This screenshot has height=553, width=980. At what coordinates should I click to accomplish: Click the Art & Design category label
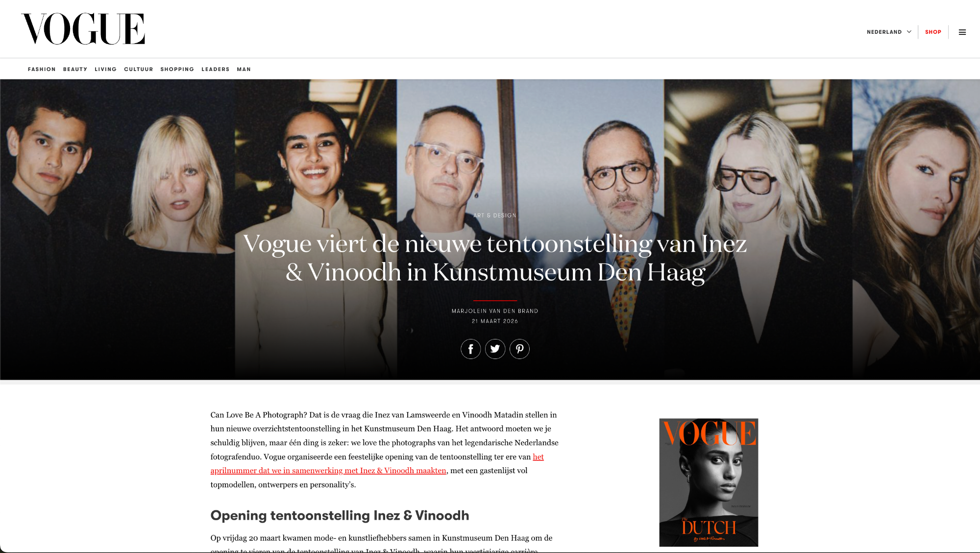coord(495,216)
